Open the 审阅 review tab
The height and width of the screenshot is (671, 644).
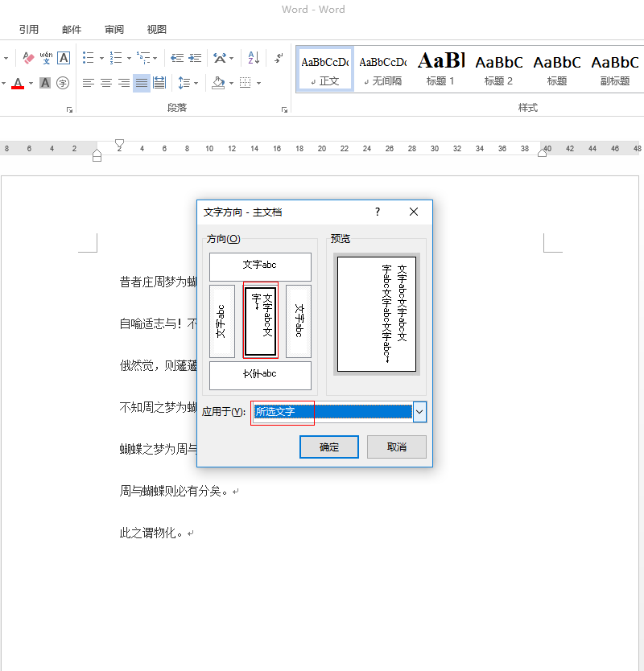114,30
